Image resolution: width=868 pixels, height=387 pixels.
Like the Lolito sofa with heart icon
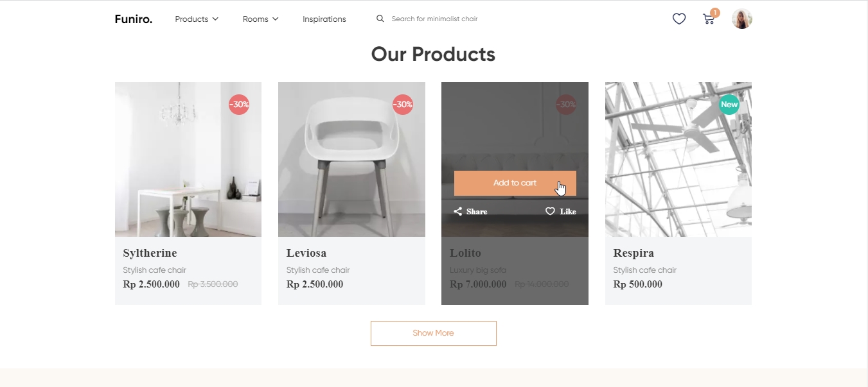(550, 212)
